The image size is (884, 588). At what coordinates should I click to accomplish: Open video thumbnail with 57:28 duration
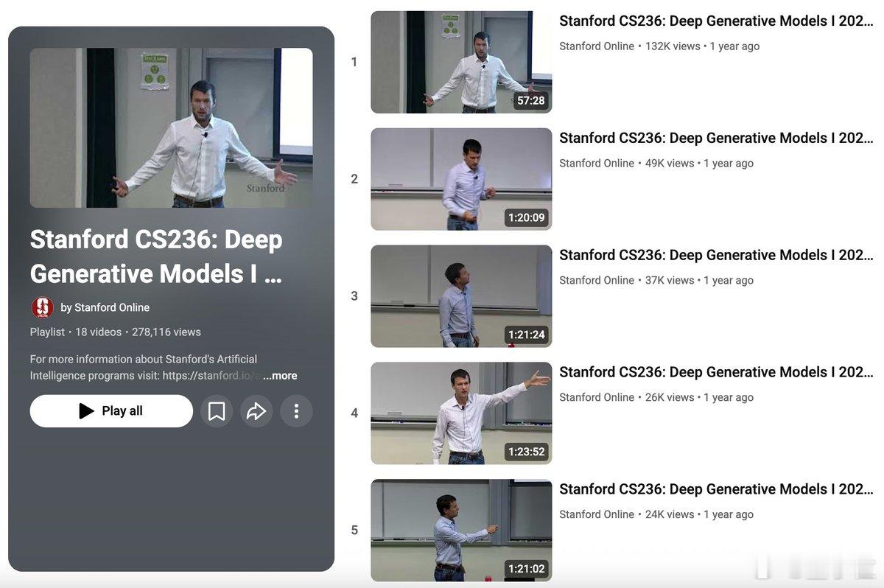[x=461, y=62]
